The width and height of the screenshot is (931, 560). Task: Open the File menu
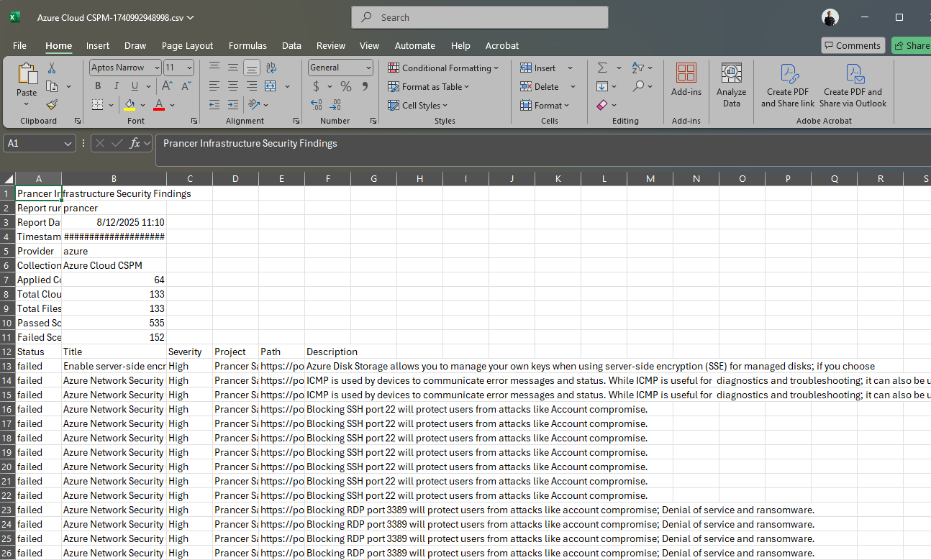coord(19,45)
